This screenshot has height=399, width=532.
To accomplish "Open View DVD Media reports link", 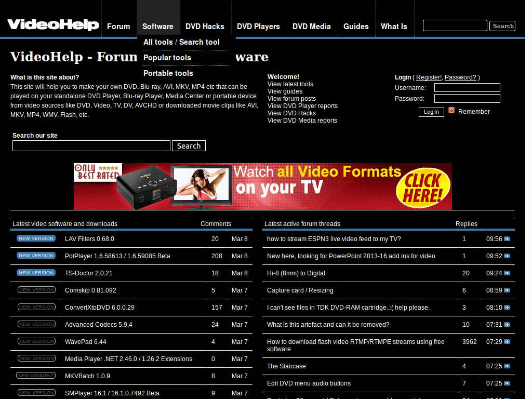I will (x=302, y=121).
